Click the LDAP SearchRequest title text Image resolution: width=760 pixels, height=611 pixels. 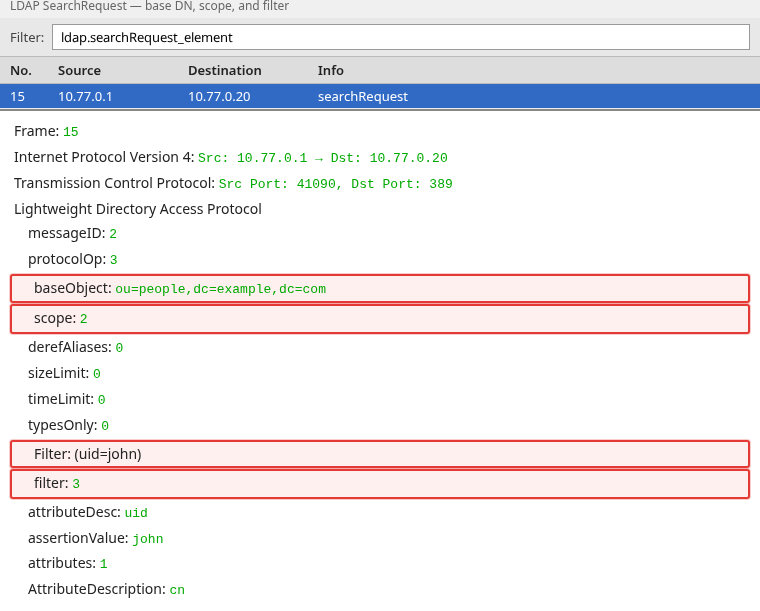click(x=149, y=6)
